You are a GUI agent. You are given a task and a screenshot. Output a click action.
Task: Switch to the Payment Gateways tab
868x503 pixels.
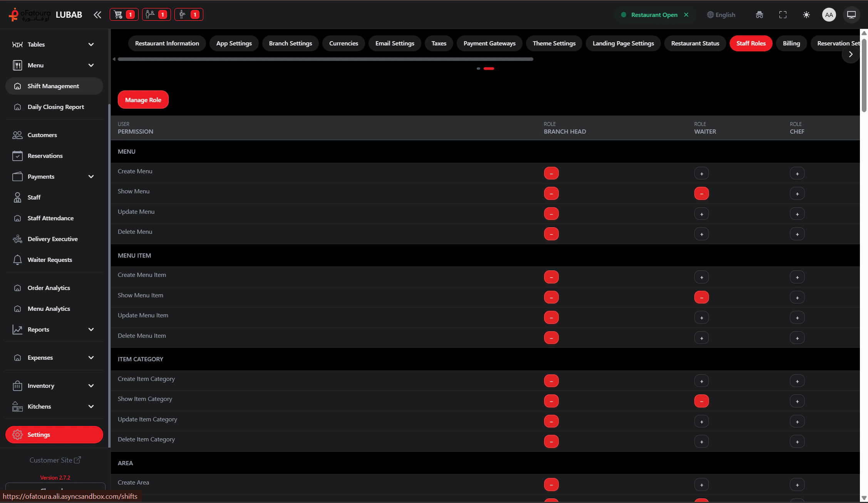[489, 43]
